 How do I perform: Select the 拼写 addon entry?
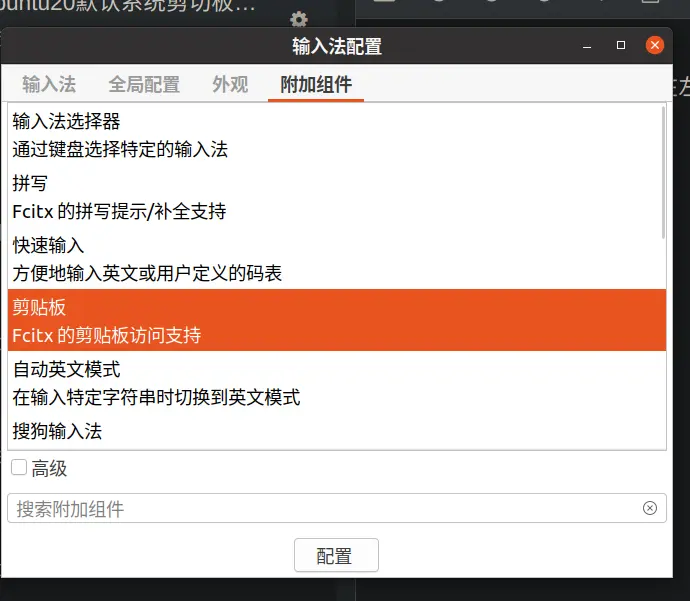coord(337,197)
